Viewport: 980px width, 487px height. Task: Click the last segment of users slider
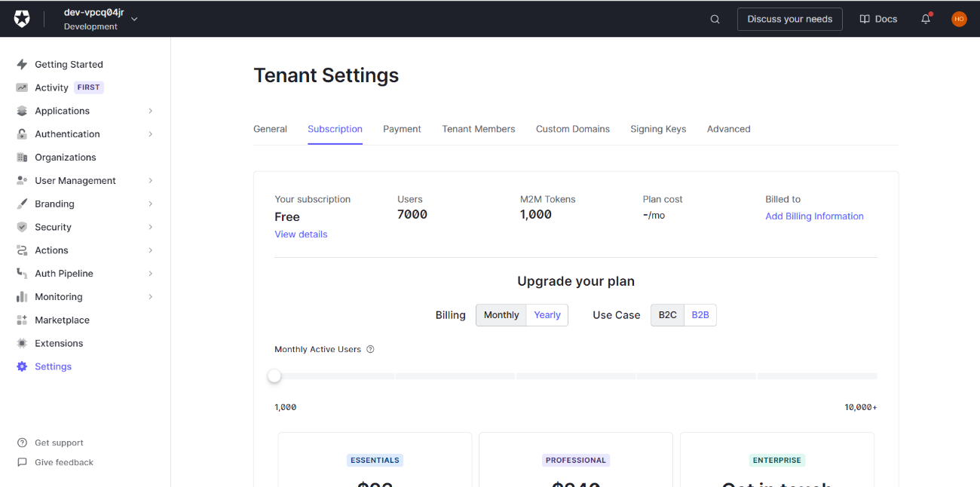coord(817,375)
